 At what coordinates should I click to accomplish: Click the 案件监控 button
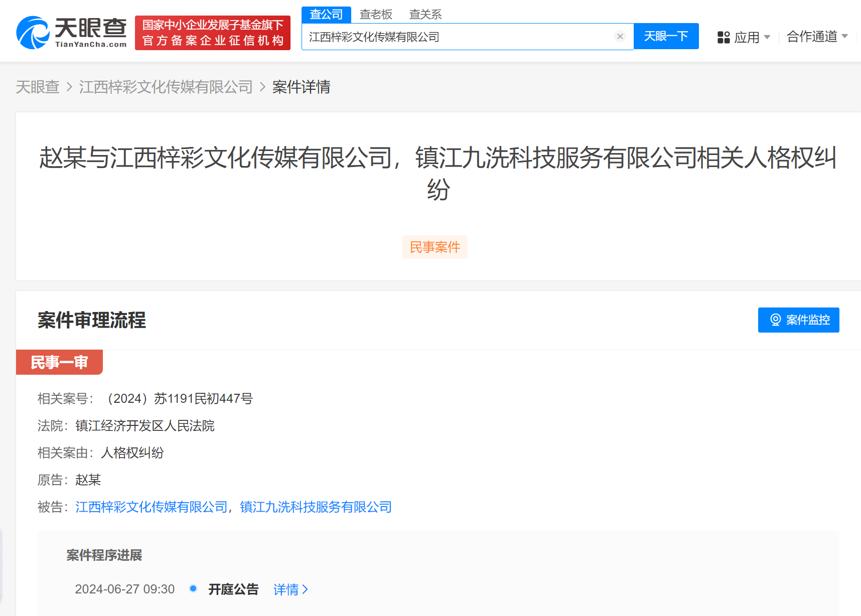pyautogui.click(x=798, y=320)
